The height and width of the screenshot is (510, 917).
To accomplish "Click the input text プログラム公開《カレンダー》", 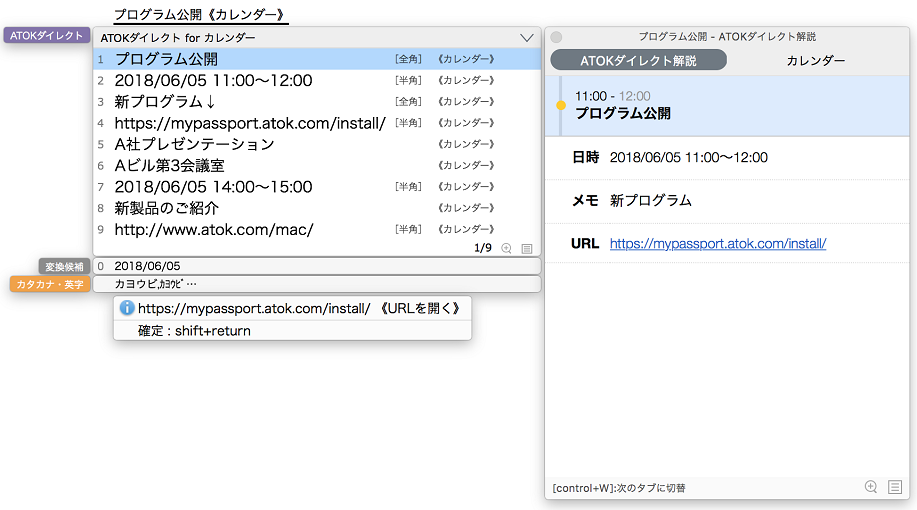I will 200,14.
